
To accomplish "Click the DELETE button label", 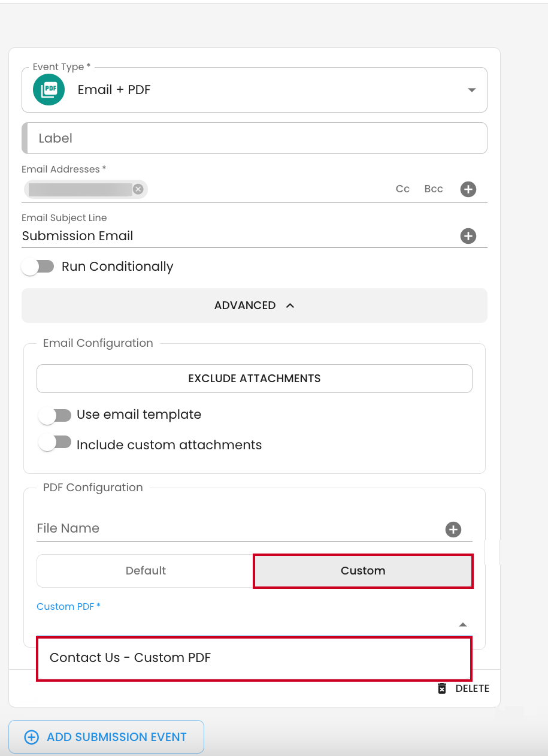I will click(473, 688).
